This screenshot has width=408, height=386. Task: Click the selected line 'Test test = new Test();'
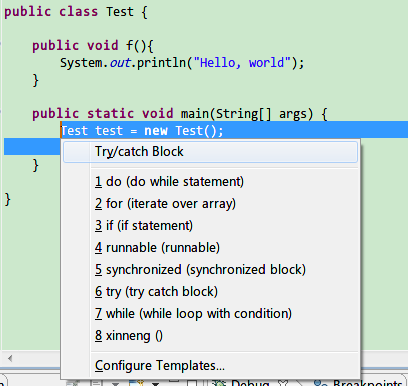pos(142,131)
